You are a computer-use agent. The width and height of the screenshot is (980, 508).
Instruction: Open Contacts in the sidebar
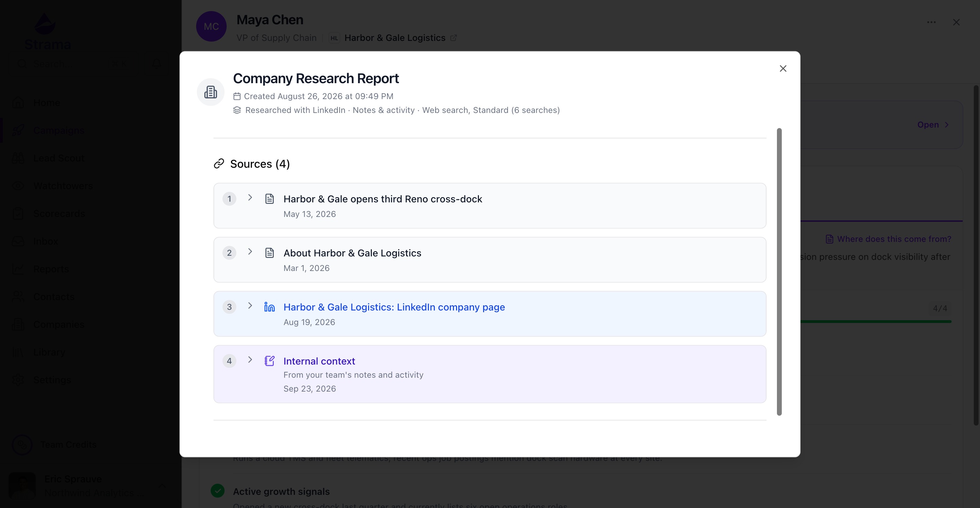pyautogui.click(x=54, y=296)
